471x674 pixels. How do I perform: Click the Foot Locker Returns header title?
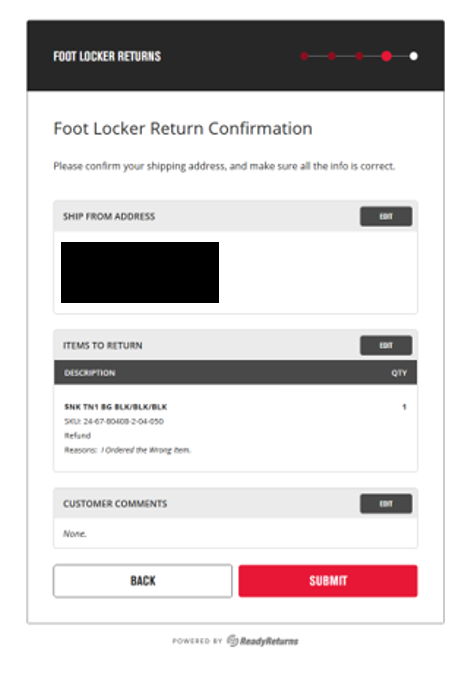click(107, 56)
